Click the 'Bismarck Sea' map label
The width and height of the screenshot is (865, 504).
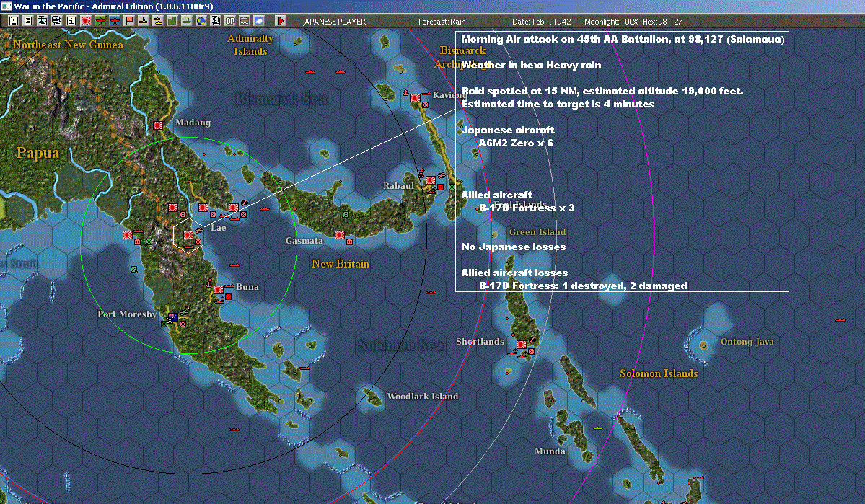pyautogui.click(x=281, y=100)
